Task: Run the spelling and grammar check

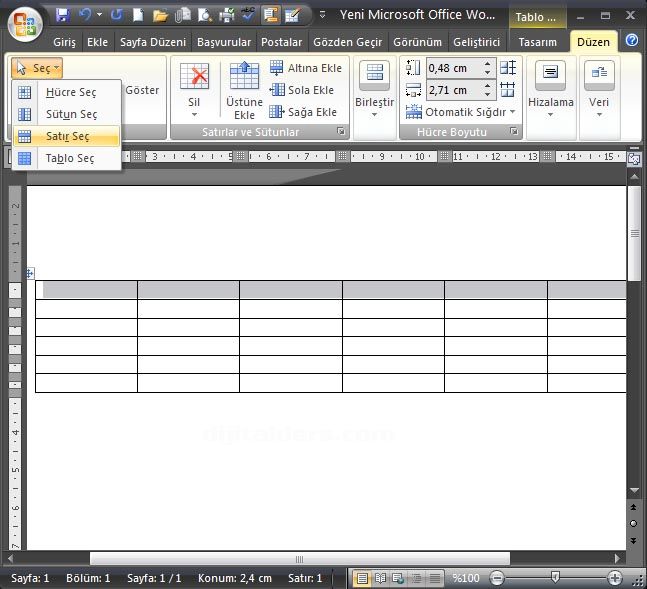Action: point(248,15)
